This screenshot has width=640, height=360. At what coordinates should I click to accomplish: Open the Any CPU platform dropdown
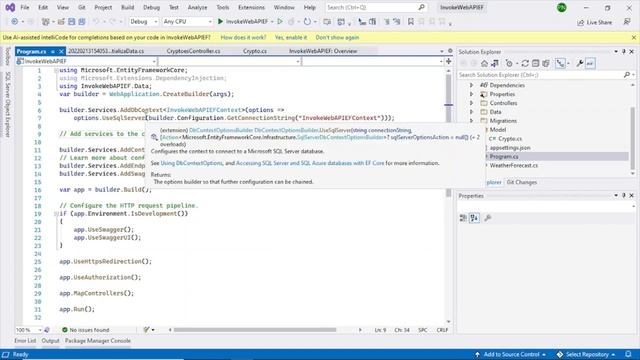(x=187, y=22)
